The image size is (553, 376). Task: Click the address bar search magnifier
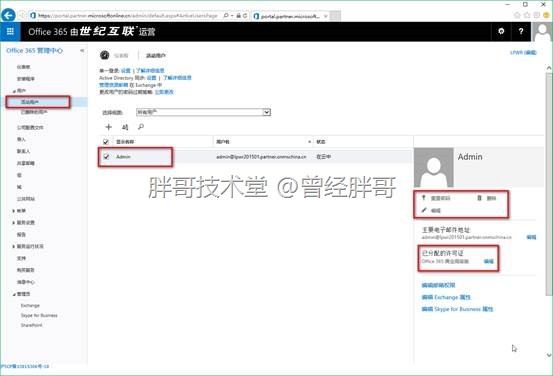[226, 16]
